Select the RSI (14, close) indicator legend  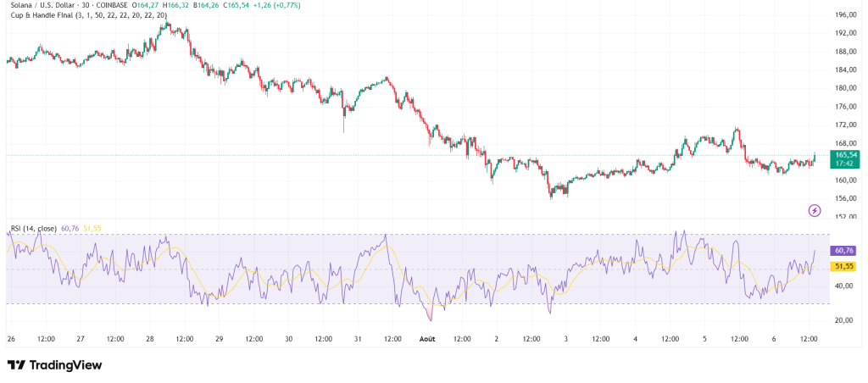click(x=34, y=228)
